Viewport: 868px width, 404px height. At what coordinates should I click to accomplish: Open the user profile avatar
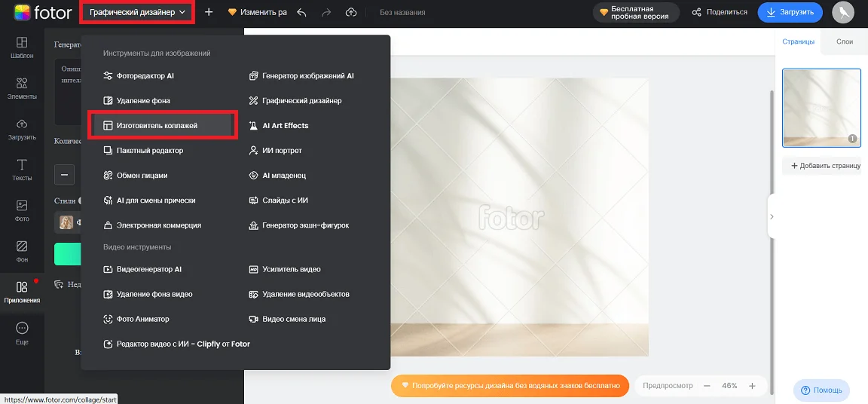point(843,13)
